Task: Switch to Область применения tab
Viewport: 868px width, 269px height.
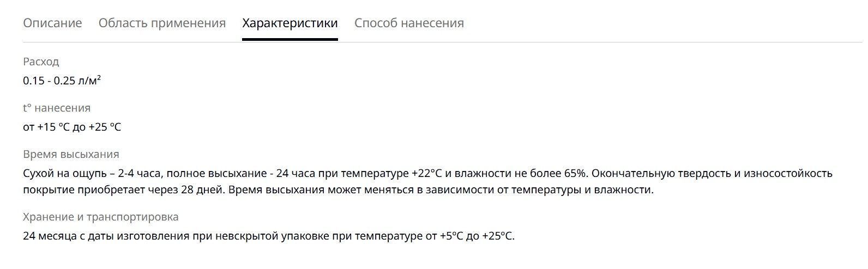Action: (x=162, y=23)
